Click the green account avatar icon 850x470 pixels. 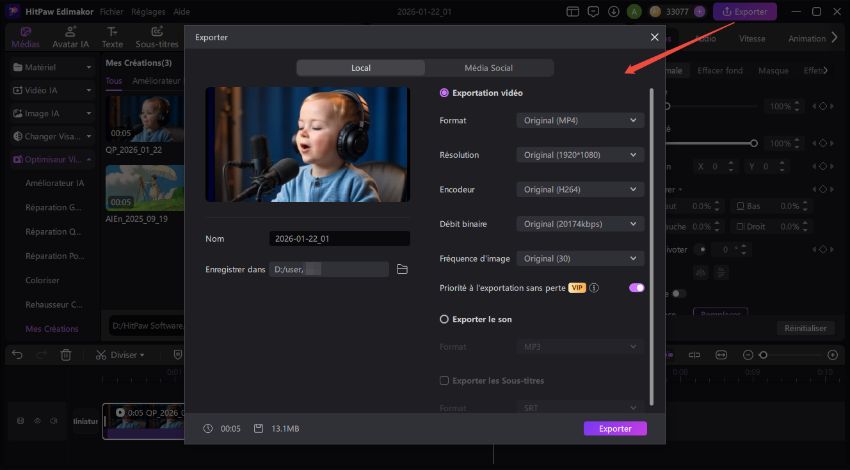click(634, 11)
